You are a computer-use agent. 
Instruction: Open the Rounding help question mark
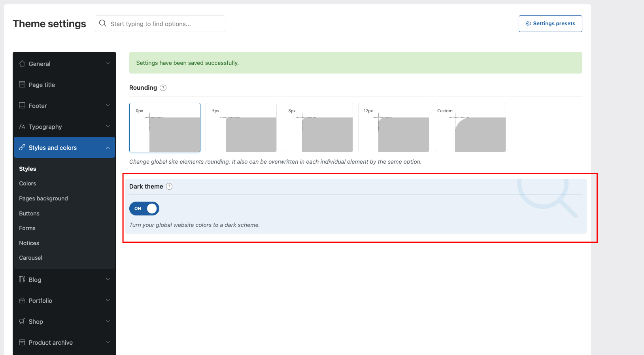163,88
